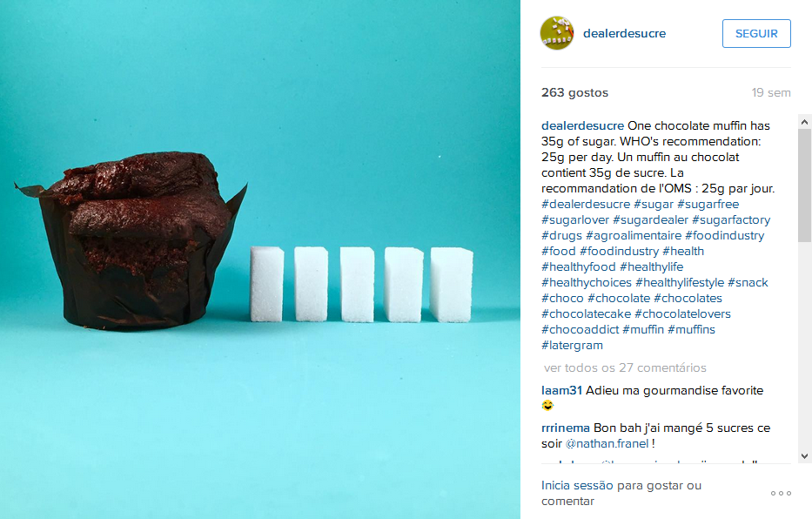
Task: Click the chocolate muffin photo
Action: (260, 259)
